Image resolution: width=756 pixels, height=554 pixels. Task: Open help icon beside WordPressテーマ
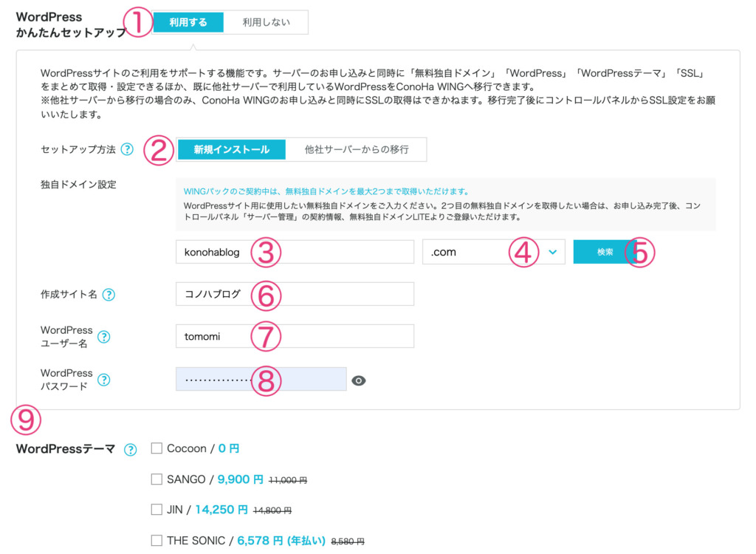[130, 450]
